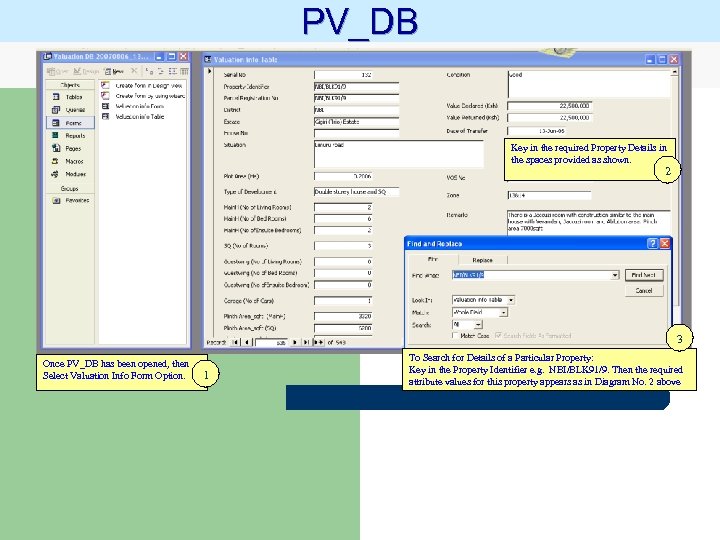Click the Value Returned (Ksh) field
Screen dimensions: 720x540
point(550,118)
